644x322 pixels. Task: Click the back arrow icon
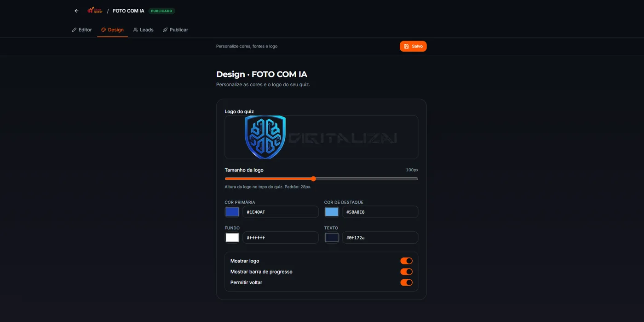click(76, 11)
